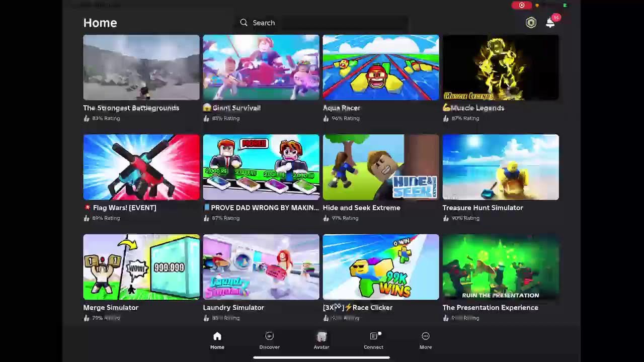Click the Giant Survival! title

[232, 108]
